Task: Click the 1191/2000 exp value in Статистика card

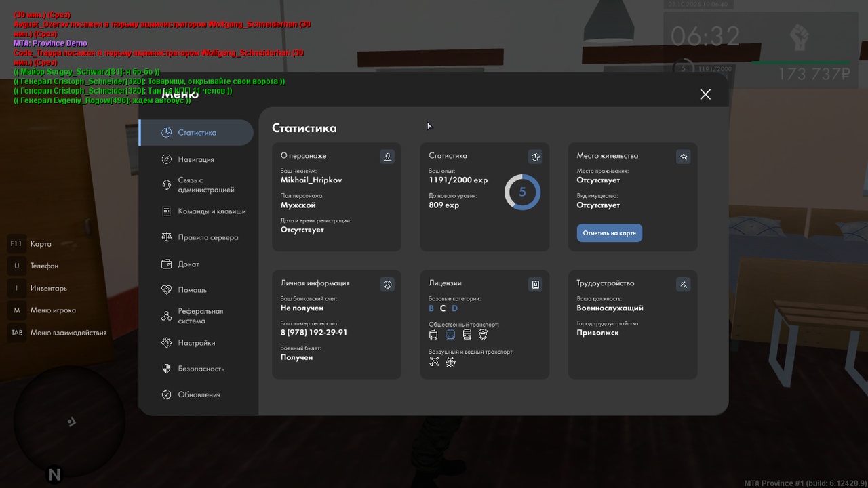Action: (x=458, y=180)
